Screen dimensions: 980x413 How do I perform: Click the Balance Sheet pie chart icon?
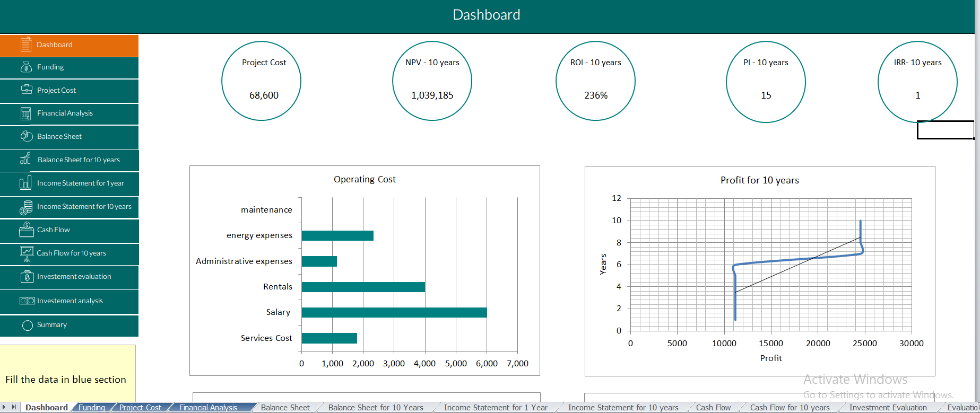pos(27,136)
